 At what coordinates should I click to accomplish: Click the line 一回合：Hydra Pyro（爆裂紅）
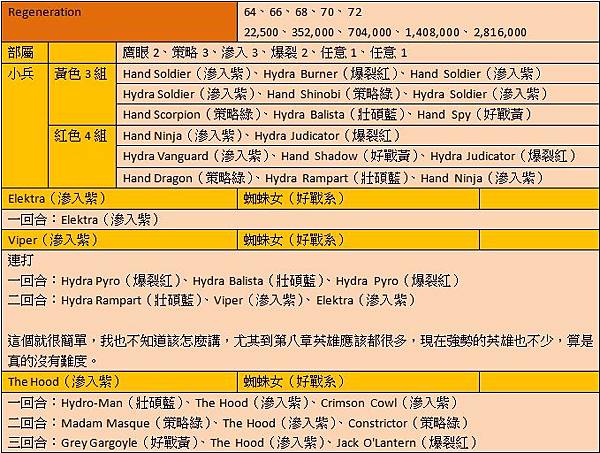(234, 281)
